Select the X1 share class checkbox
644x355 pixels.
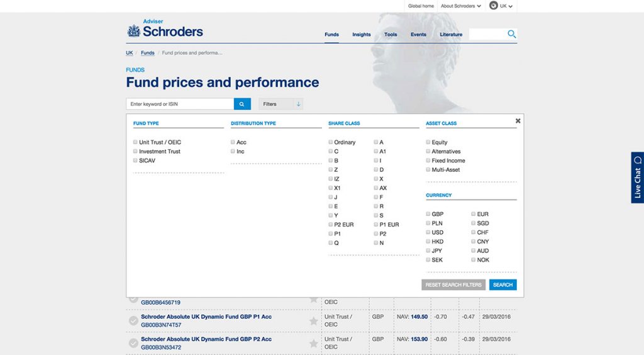(331, 188)
